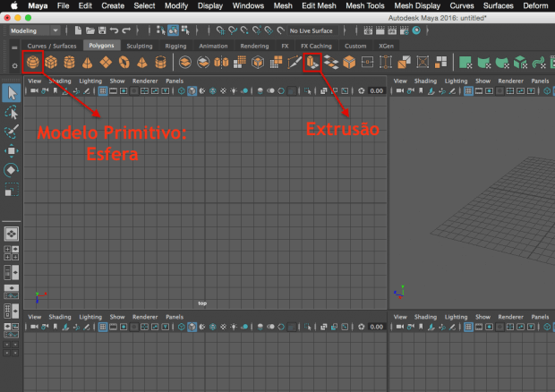Open top viewport Shading menu
Viewport: 555px width, 392px height.
pyautogui.click(x=60, y=81)
